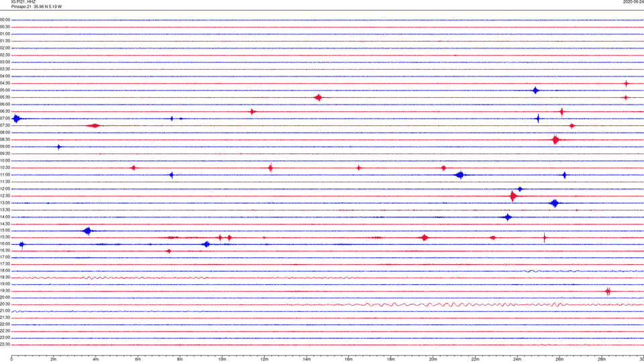Image resolution: width=644 pixels, height=362 pixels.
Task: Click the 14m minute tick label
Action: (x=307, y=359)
